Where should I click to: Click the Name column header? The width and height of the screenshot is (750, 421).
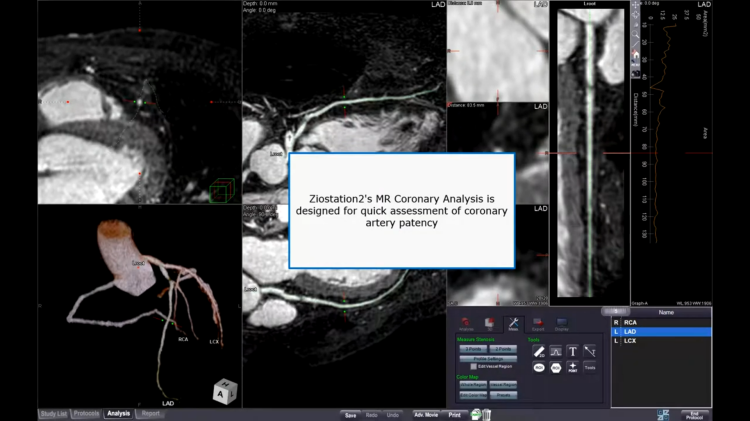coord(666,312)
